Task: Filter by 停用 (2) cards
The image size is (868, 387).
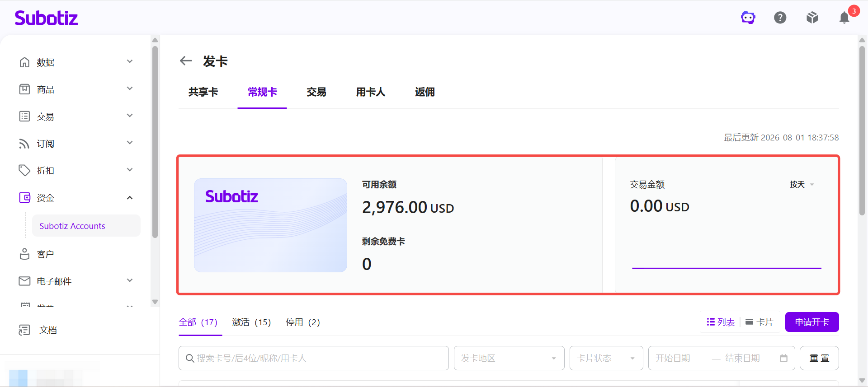Action: click(x=303, y=322)
